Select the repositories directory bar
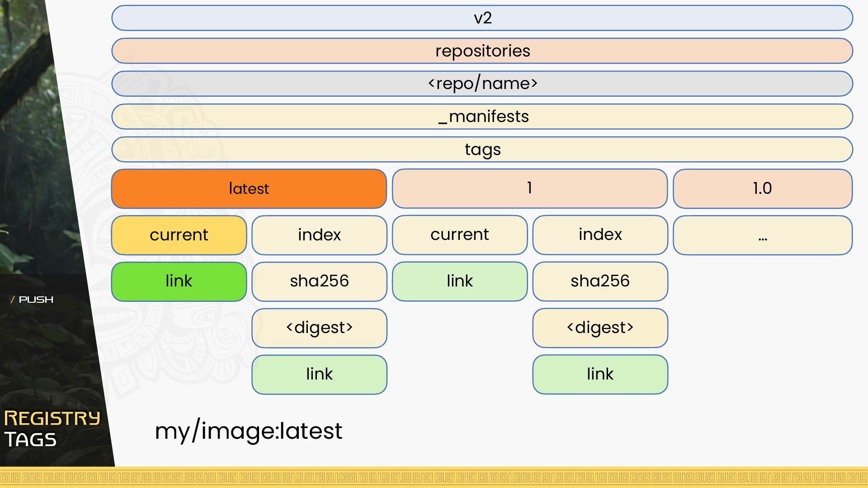 click(482, 51)
